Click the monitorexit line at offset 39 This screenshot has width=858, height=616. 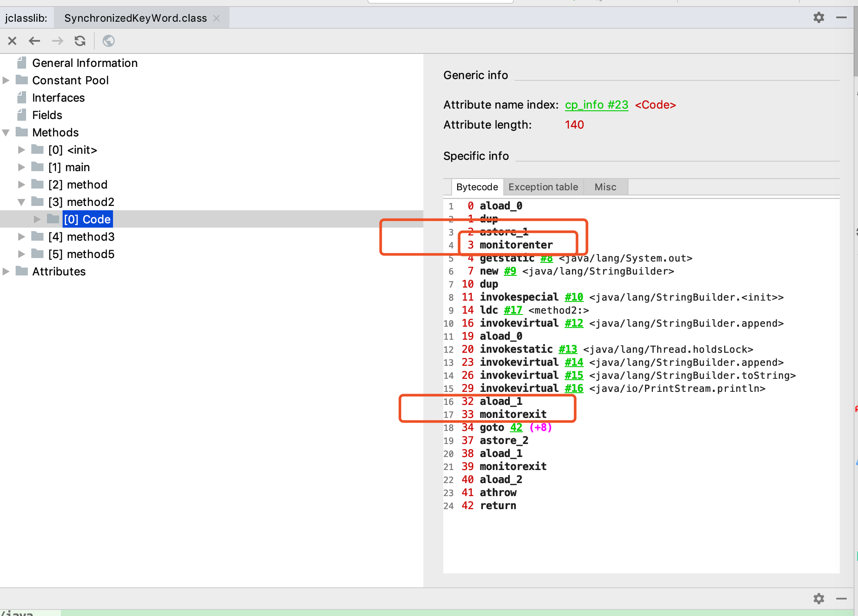pos(513,467)
